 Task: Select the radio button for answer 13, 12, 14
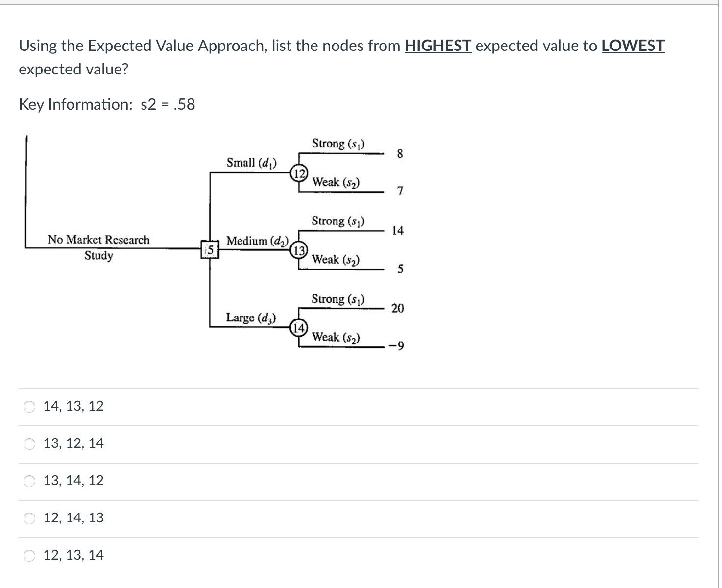pyautogui.click(x=29, y=443)
